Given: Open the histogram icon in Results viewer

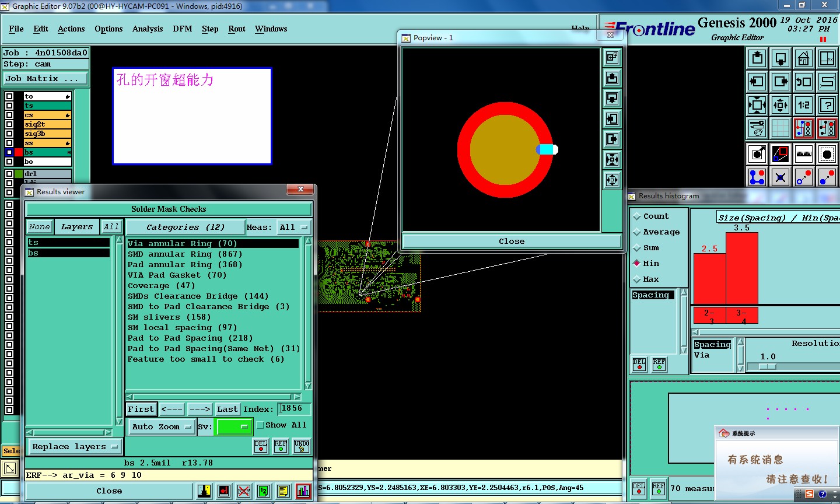Looking at the screenshot, I should (303, 491).
